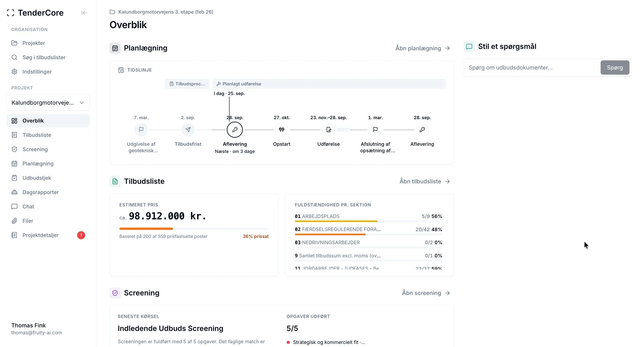This screenshot has height=347, width=644.
Task: Open Dagsrapporter in the sidebar
Action: (48, 192)
